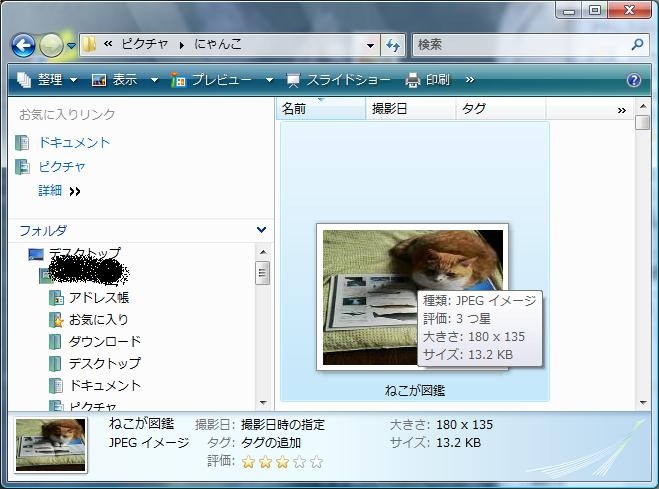Set rating to four stars
Screen dimensions: 659x489
(299, 462)
